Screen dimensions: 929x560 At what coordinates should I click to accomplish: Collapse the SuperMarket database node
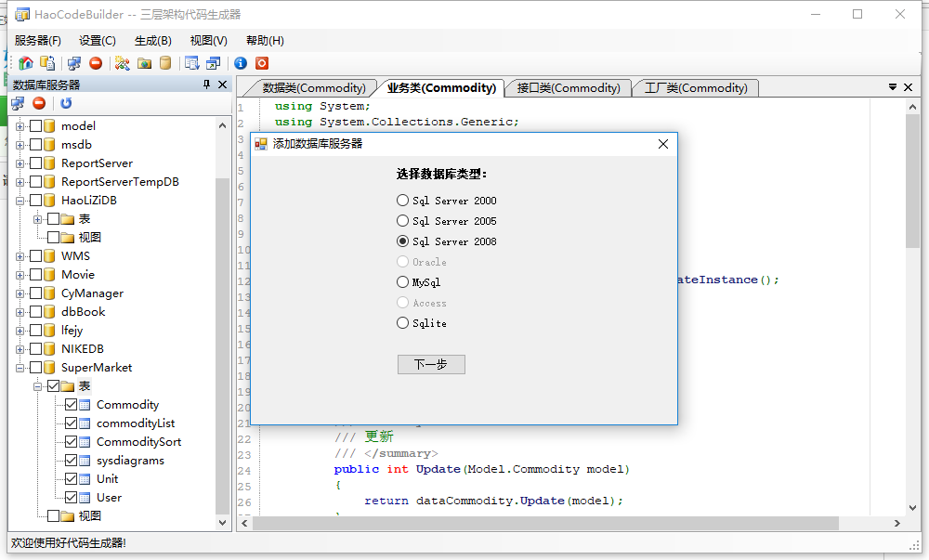pyautogui.click(x=20, y=368)
